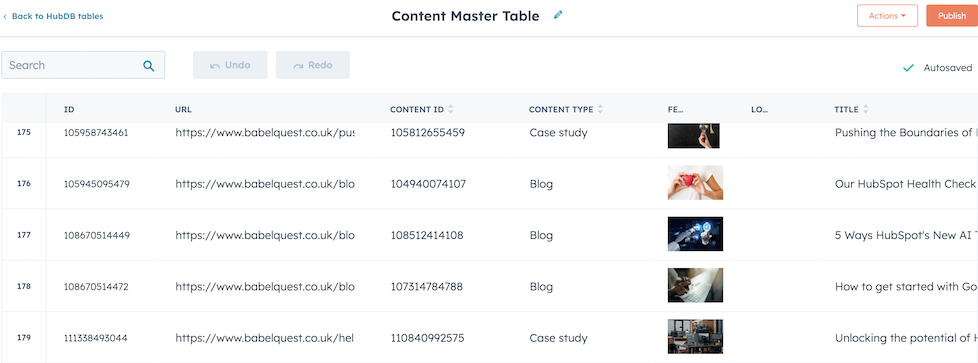Click URL cell in row 177
The height and width of the screenshot is (363, 978).
pos(265,235)
